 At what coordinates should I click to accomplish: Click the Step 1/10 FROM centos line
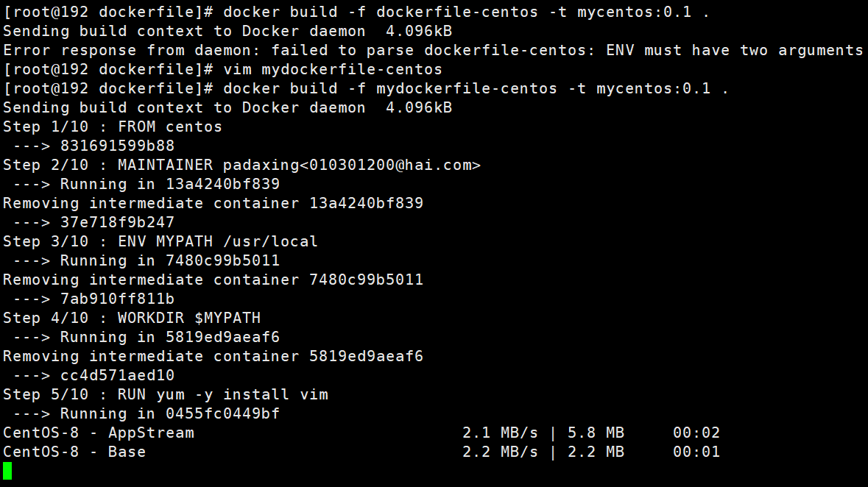113,127
